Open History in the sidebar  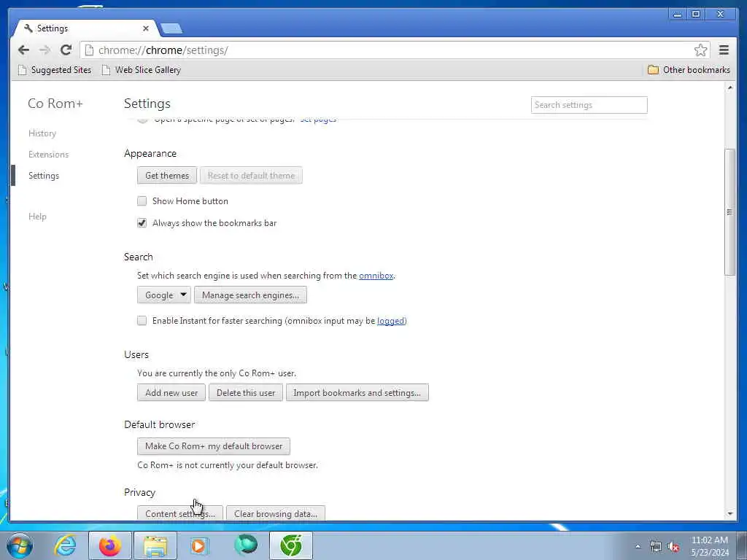tap(42, 133)
